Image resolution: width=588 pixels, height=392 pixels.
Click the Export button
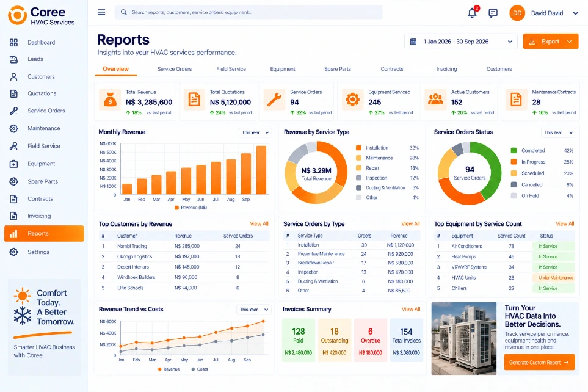coord(551,42)
